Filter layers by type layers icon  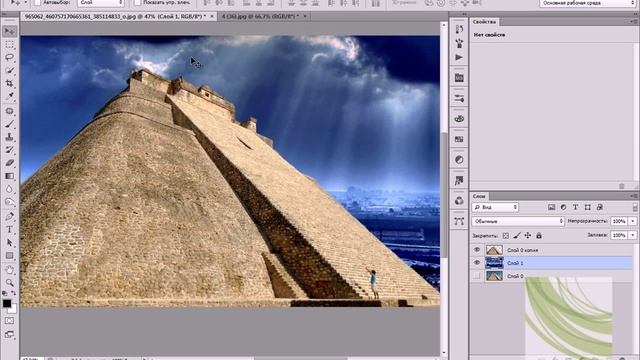point(575,207)
